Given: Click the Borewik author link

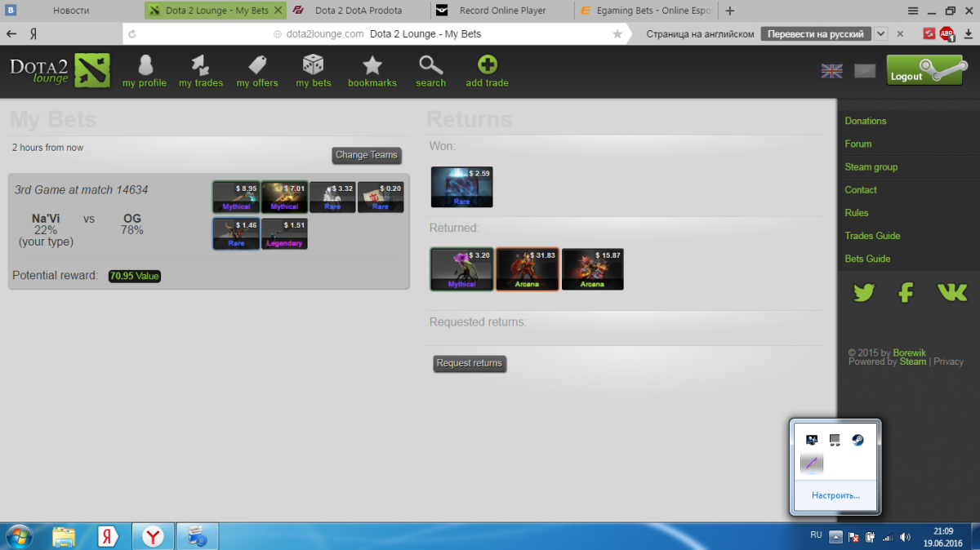Looking at the screenshot, I should coord(910,353).
